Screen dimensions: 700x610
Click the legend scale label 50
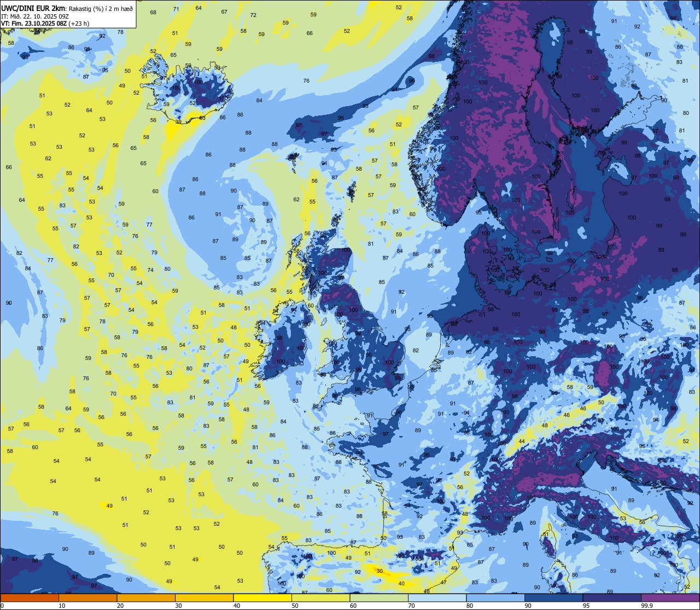295,606
